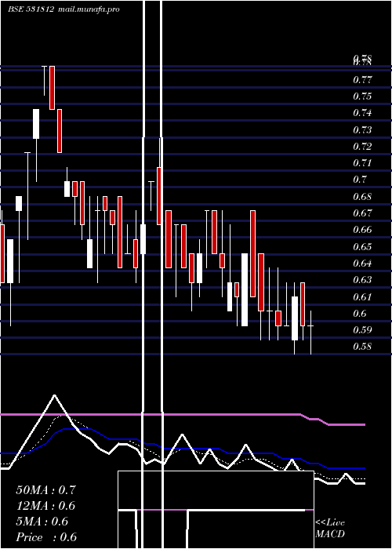Click the 5MA : 0.6 legend entry

(x=42, y=522)
